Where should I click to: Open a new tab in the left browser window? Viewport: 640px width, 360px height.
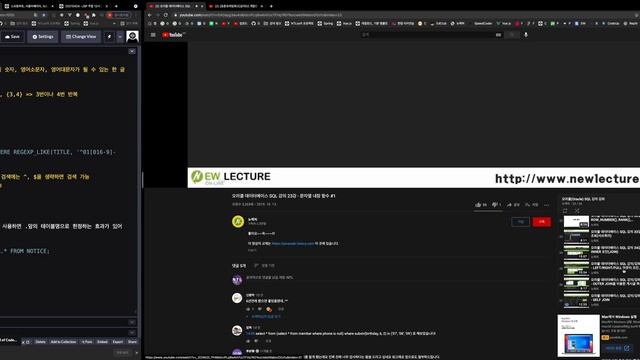pyautogui.click(x=116, y=6)
